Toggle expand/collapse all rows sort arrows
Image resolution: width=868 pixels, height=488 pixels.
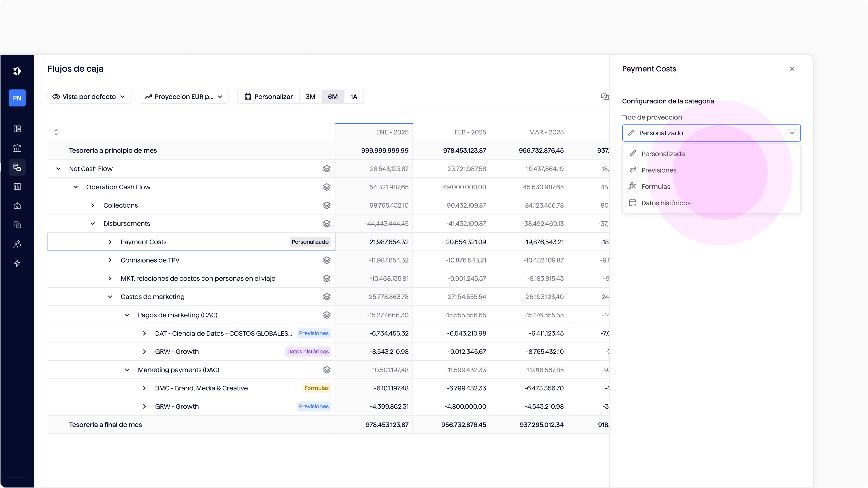[x=56, y=132]
